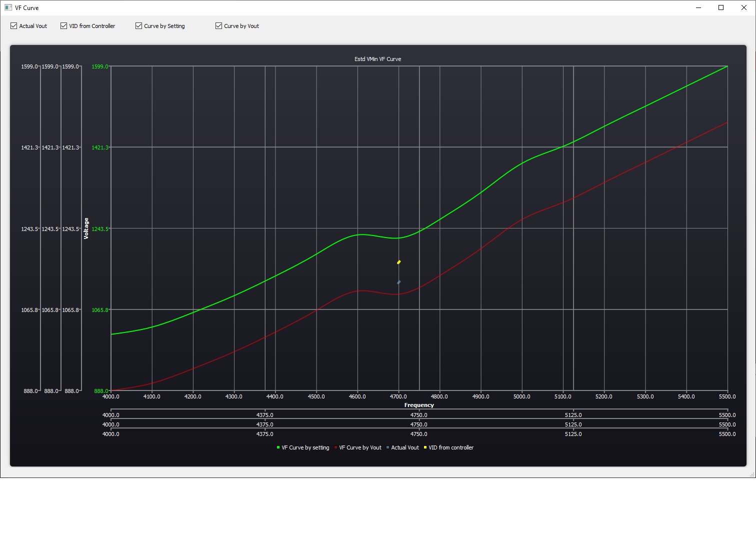Click the VF Curve application icon in title bar

(8, 7)
